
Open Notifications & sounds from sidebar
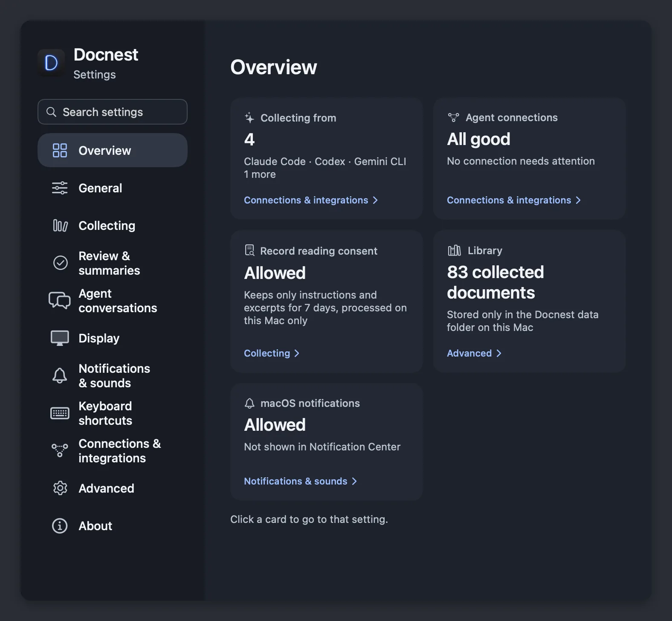tap(113, 376)
